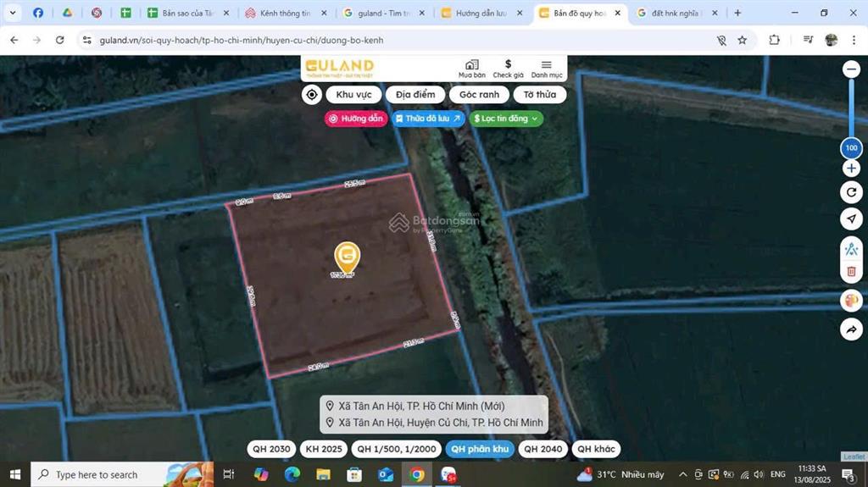Expand the Lọc tin đăng dropdown
This screenshot has width=868, height=487.
pyautogui.click(x=506, y=119)
